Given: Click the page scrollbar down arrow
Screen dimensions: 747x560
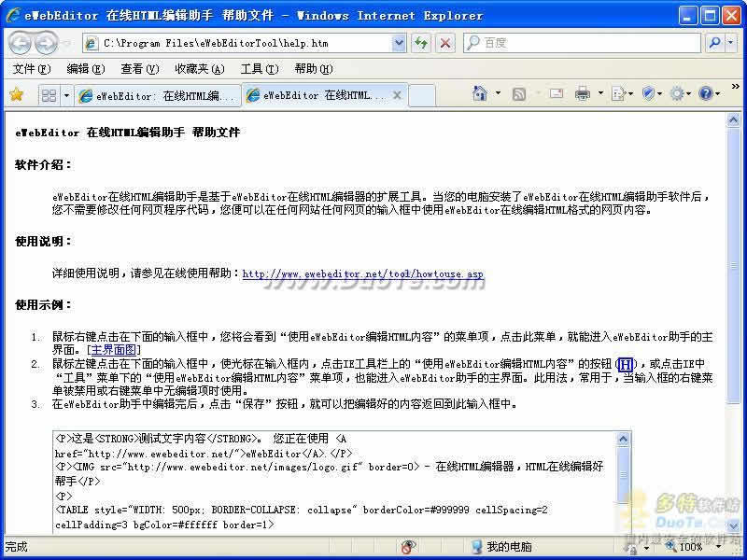Looking at the screenshot, I should (x=734, y=525).
